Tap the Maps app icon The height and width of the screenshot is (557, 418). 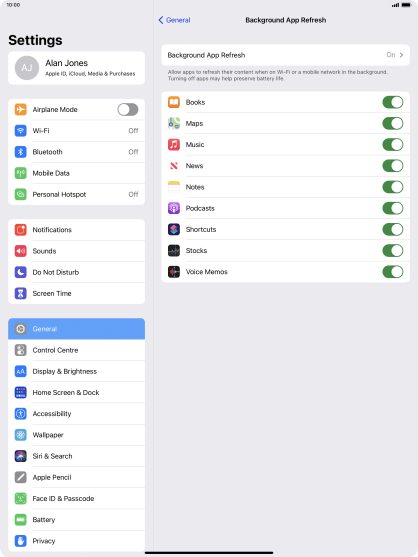tap(174, 123)
